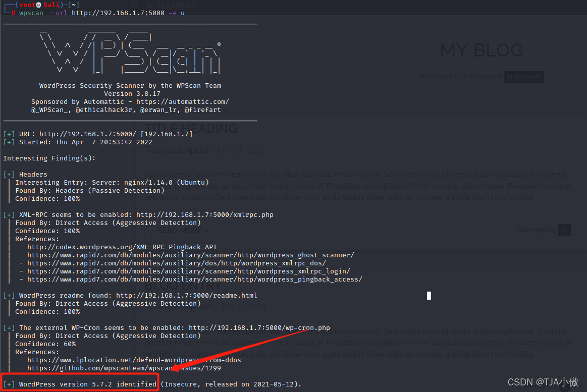Click the '@_WPScan_, @ethicalhack3r' credits line
Image resolution: width=587 pixels, height=392 pixels.
[126, 110]
